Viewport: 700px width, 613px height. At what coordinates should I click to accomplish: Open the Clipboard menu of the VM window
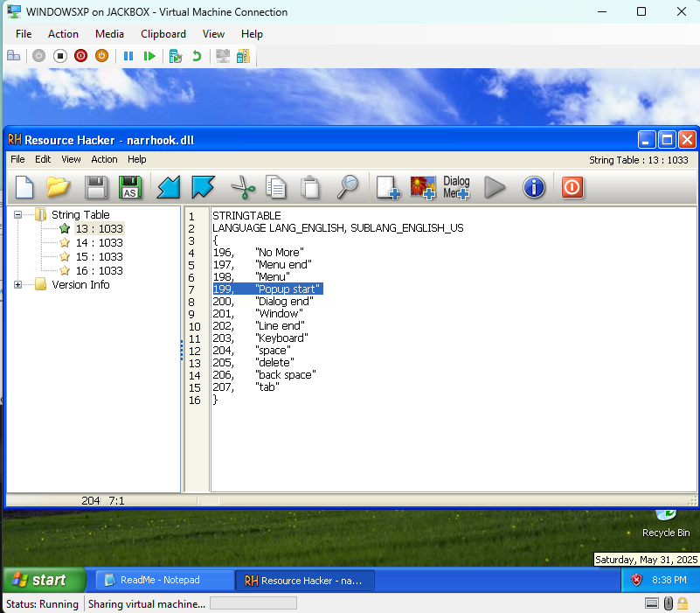tap(163, 34)
